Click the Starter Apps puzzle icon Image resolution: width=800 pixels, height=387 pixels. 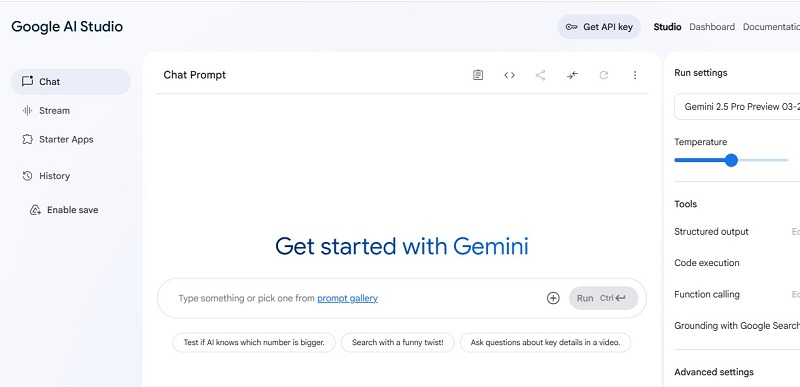point(27,139)
